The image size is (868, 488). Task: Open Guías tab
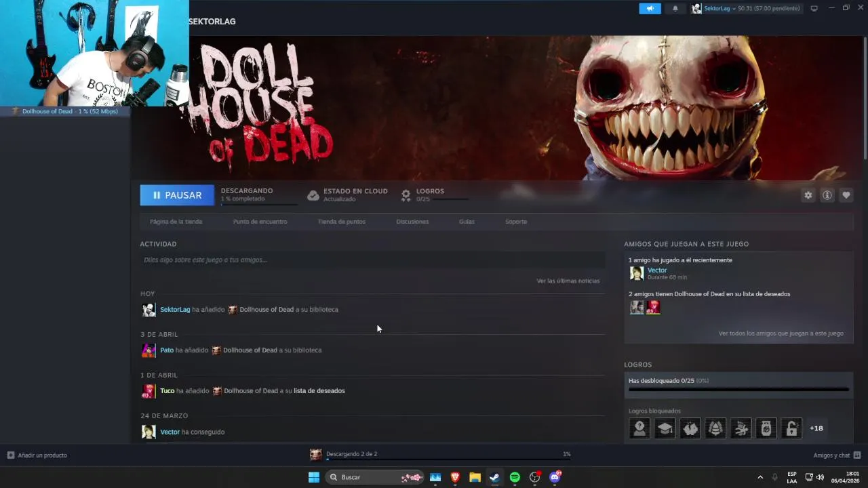[467, 222]
